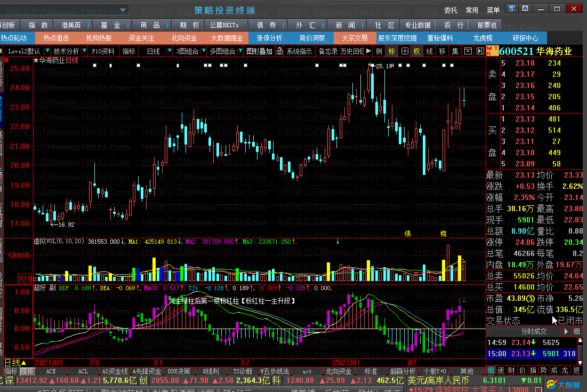The image size is (587, 392).
Task: Select the 移 move tool
Action: [442, 51]
